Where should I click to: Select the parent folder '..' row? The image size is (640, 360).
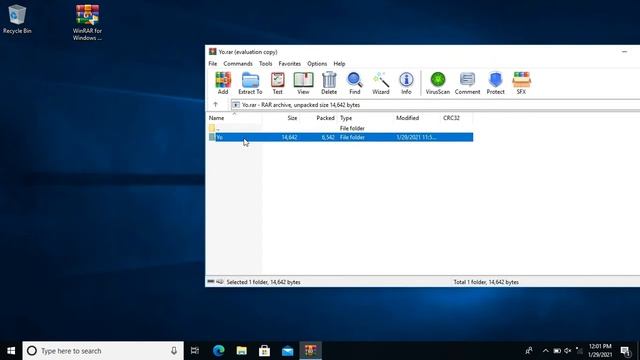click(340, 128)
